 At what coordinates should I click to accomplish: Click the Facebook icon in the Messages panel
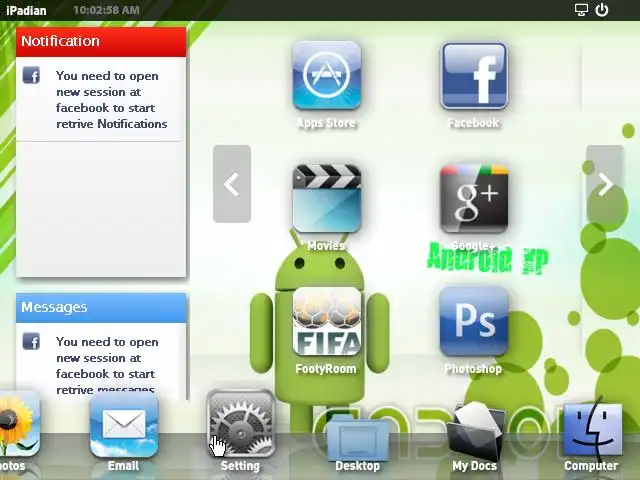point(31,342)
